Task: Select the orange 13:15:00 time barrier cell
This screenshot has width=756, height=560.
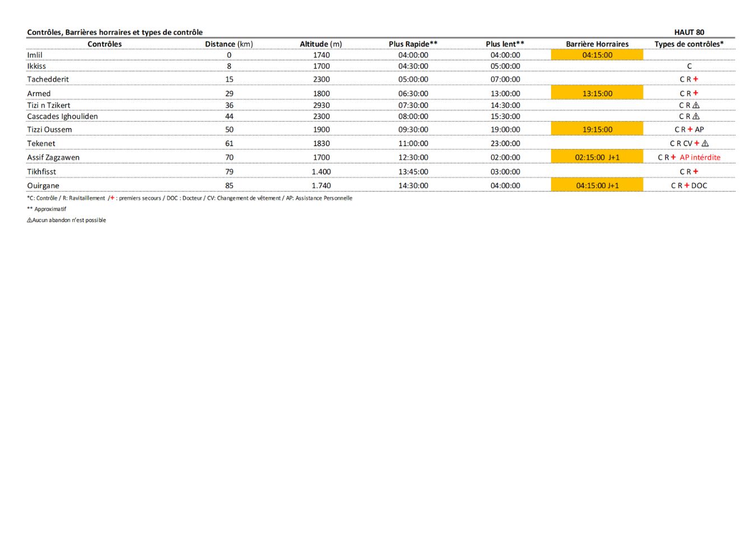Action: pyautogui.click(x=597, y=94)
